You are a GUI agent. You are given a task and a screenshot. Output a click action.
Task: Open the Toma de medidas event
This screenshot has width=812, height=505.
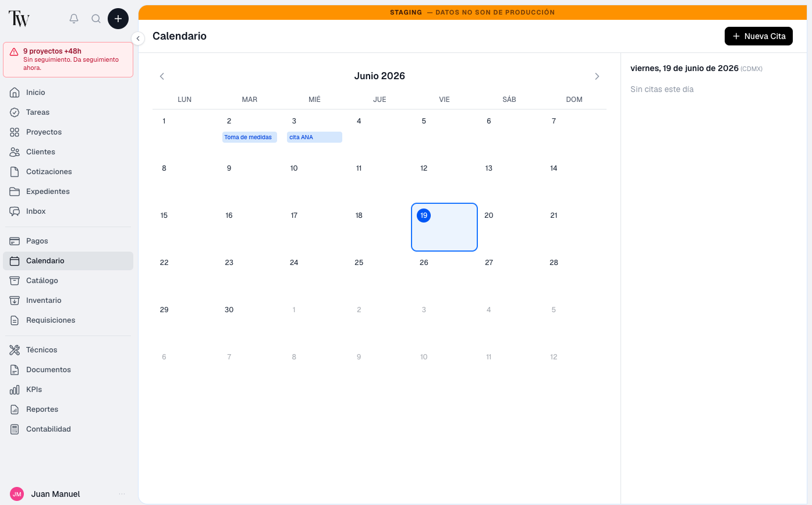[x=250, y=137]
